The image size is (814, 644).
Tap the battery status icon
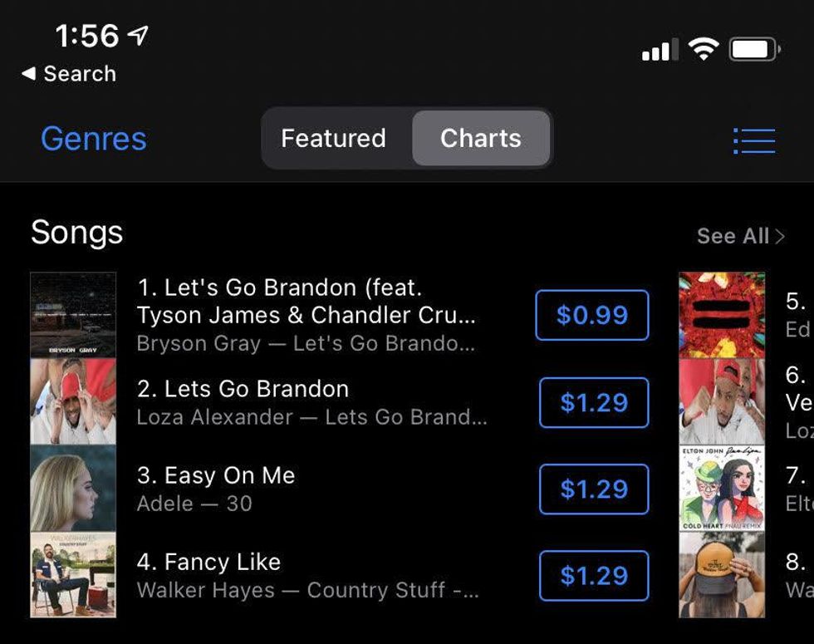[754, 50]
